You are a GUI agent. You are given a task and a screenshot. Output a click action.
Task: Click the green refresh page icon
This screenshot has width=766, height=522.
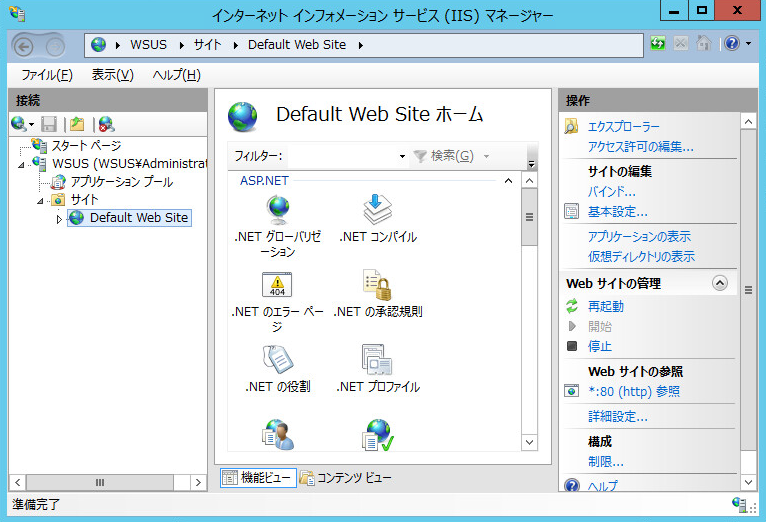pyautogui.click(x=658, y=43)
